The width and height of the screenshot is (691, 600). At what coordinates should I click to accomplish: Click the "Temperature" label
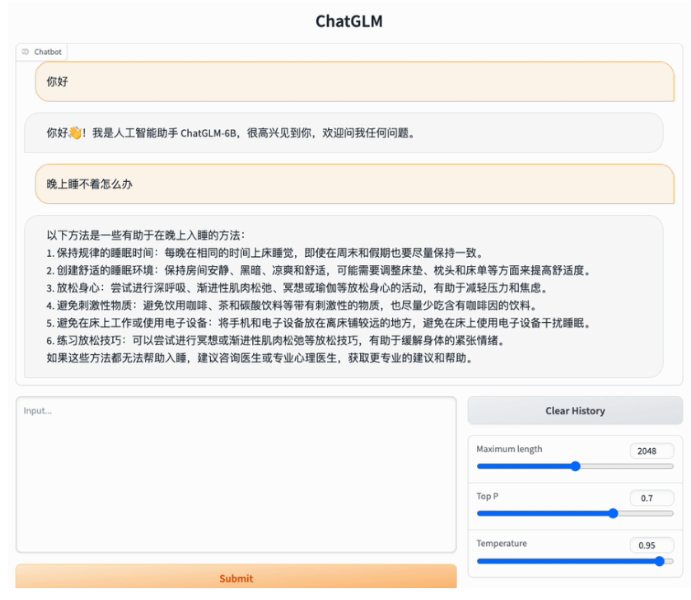pos(502,543)
